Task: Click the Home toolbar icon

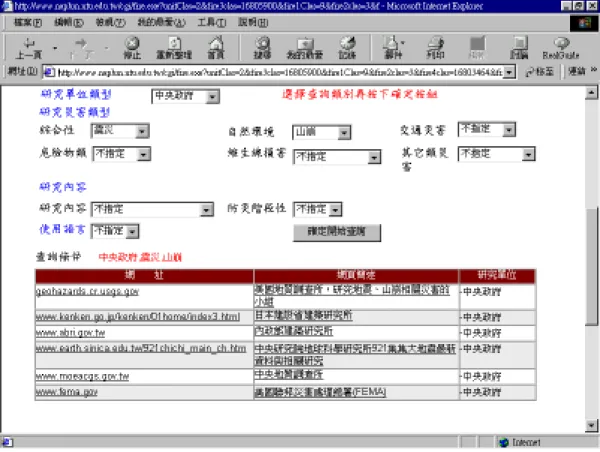Action: tap(216, 48)
